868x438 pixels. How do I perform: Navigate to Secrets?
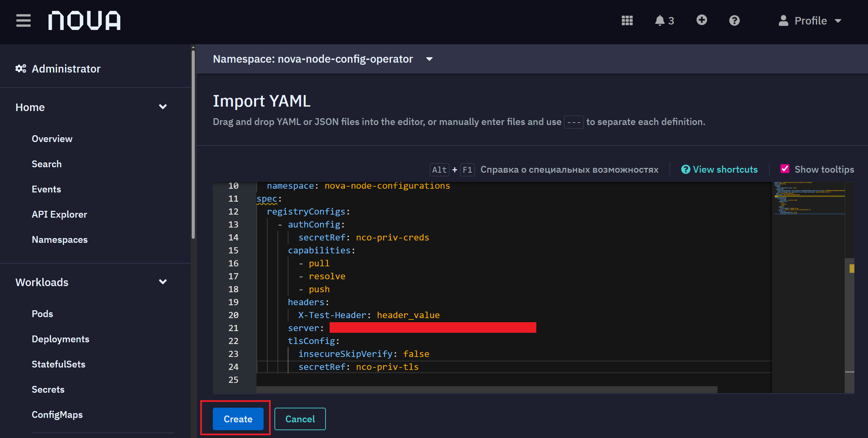pos(48,389)
